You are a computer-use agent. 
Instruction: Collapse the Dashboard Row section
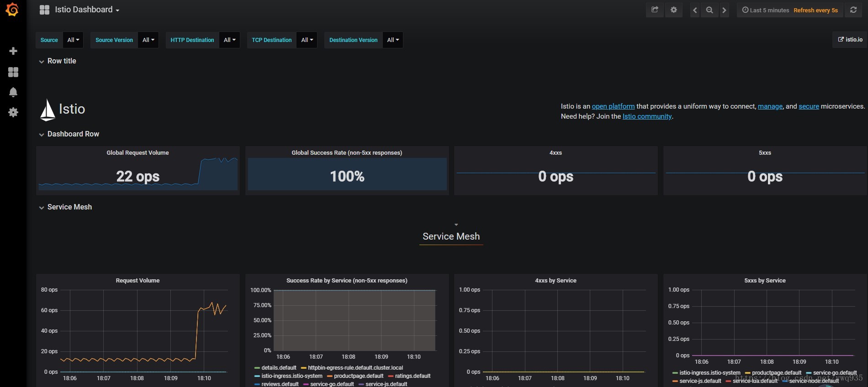point(69,134)
